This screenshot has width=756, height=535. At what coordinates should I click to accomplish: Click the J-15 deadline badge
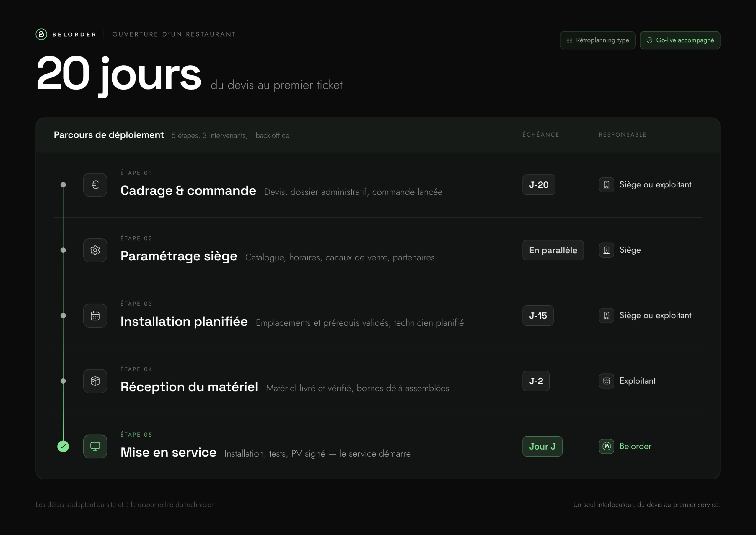[x=538, y=315]
